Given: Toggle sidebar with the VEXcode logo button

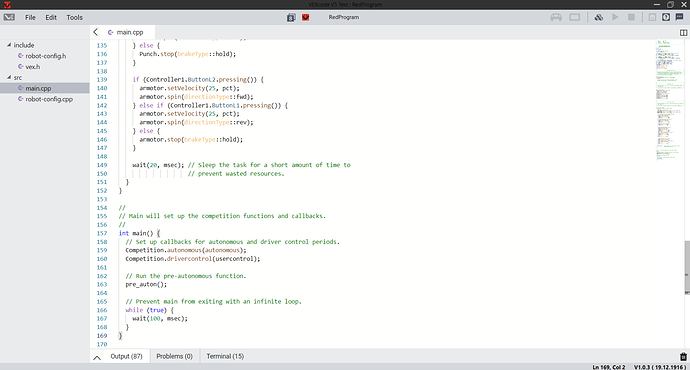Looking at the screenshot, I should [9, 17].
